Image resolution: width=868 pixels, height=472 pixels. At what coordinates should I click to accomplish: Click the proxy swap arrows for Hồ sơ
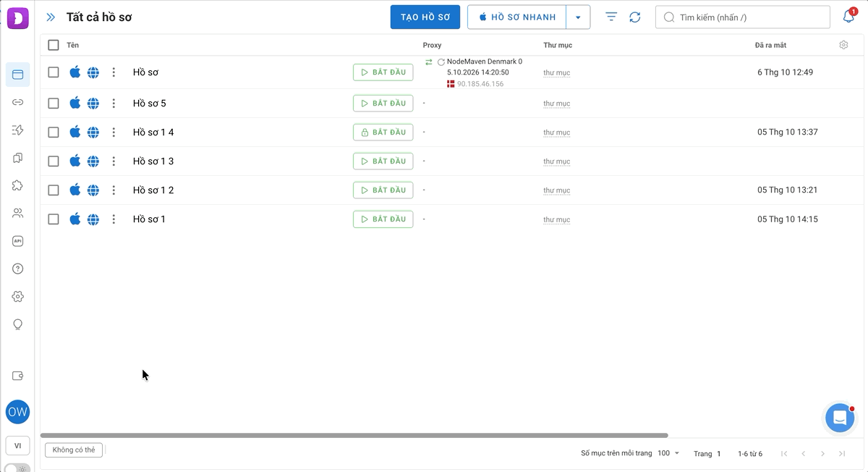(x=428, y=62)
